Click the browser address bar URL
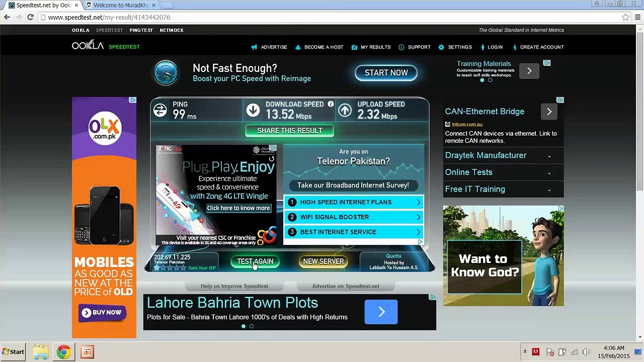The image size is (644, 362). (109, 17)
